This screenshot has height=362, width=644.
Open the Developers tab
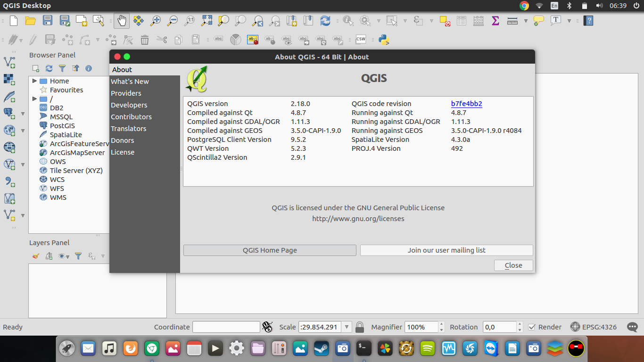tap(129, 105)
